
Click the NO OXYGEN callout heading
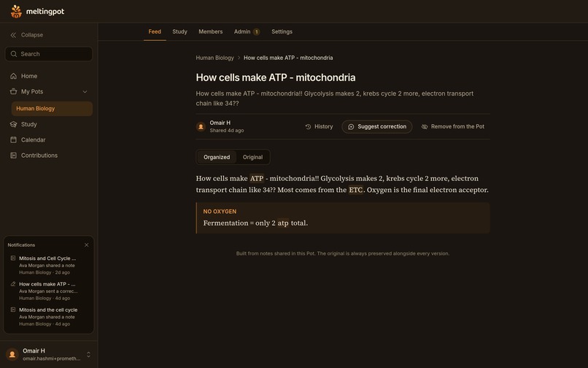tap(220, 212)
